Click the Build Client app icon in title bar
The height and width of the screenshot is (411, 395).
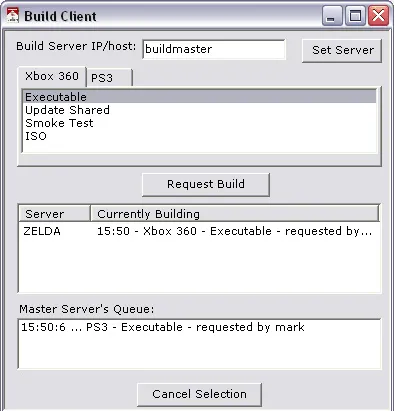click(x=12, y=16)
